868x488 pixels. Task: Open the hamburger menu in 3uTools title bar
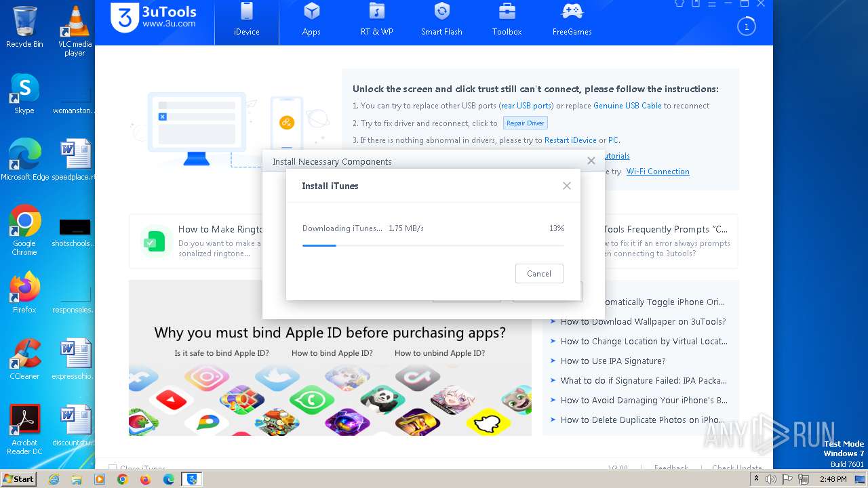point(712,3)
